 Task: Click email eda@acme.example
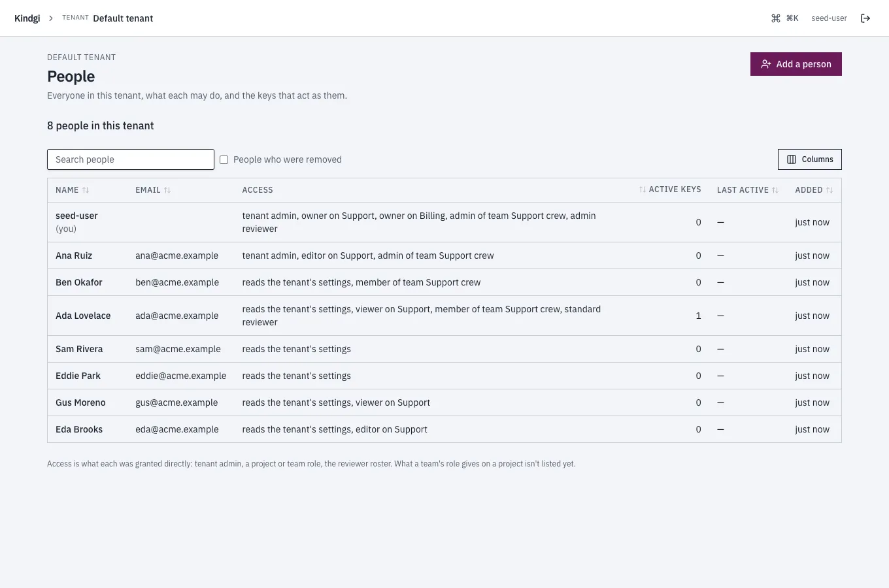coord(177,429)
